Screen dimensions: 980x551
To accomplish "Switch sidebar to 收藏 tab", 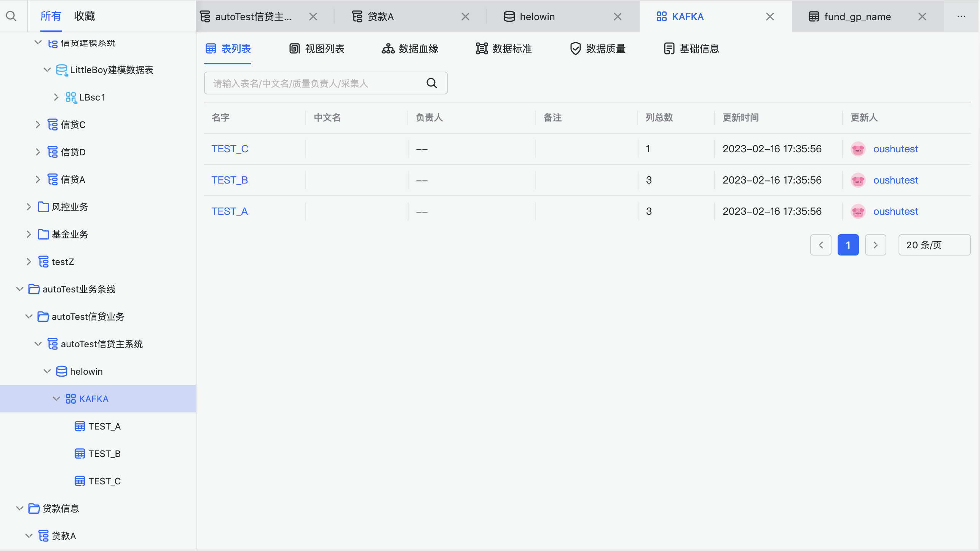I will pyautogui.click(x=85, y=16).
